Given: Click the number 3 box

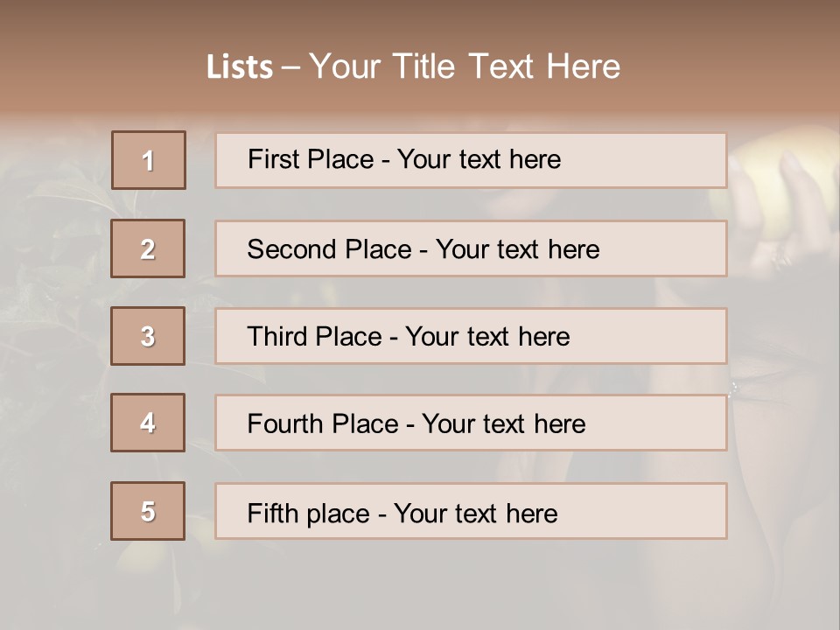Looking at the screenshot, I should tap(148, 336).
